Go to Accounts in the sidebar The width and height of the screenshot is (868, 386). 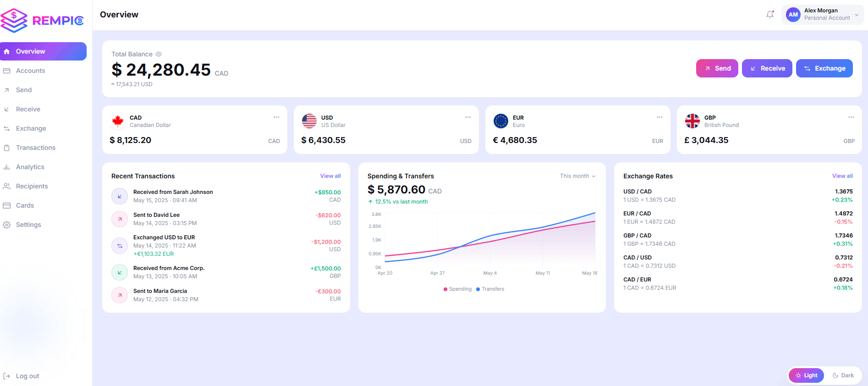[44, 71]
